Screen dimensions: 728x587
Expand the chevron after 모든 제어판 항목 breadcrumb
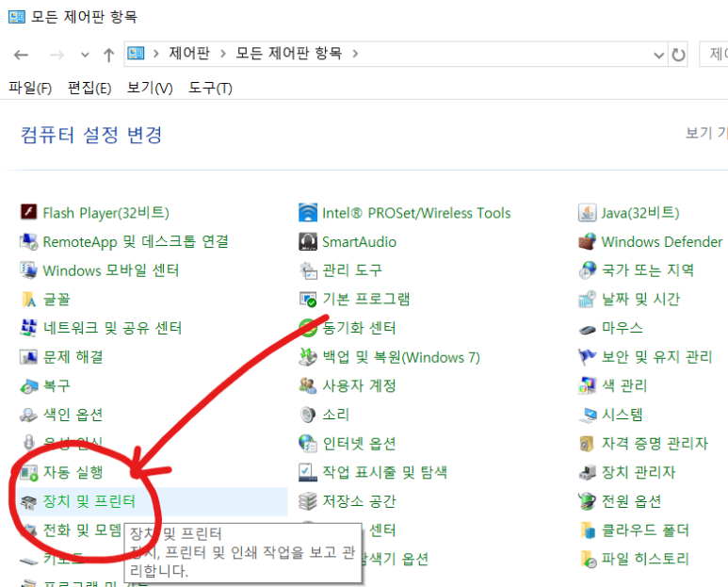pos(356,54)
